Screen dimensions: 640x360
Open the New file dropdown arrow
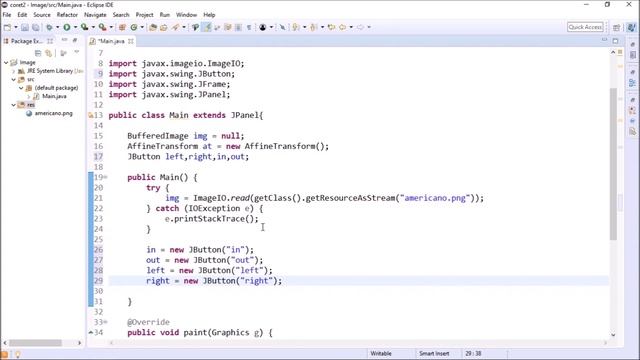[x=16, y=27]
